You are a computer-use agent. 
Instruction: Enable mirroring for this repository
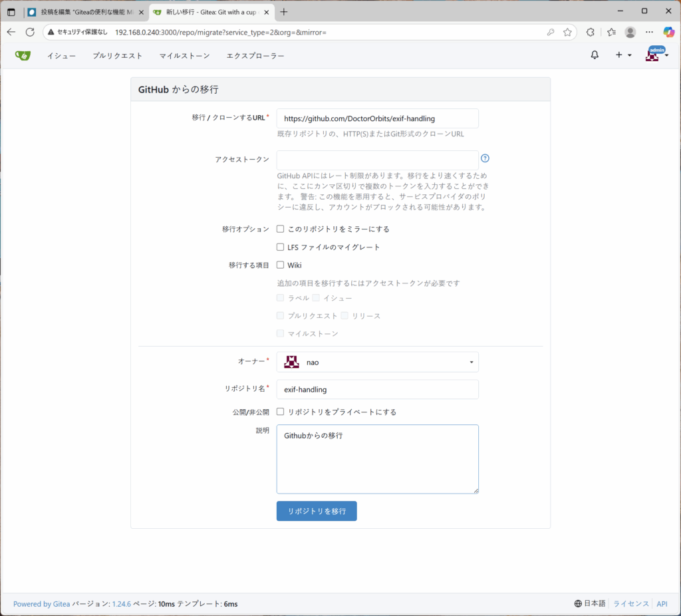[281, 229]
